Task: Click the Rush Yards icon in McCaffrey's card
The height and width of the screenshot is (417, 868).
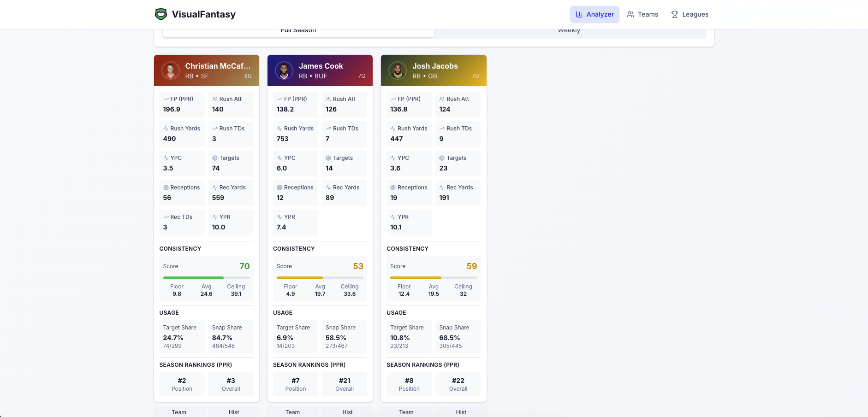Action: (166, 129)
